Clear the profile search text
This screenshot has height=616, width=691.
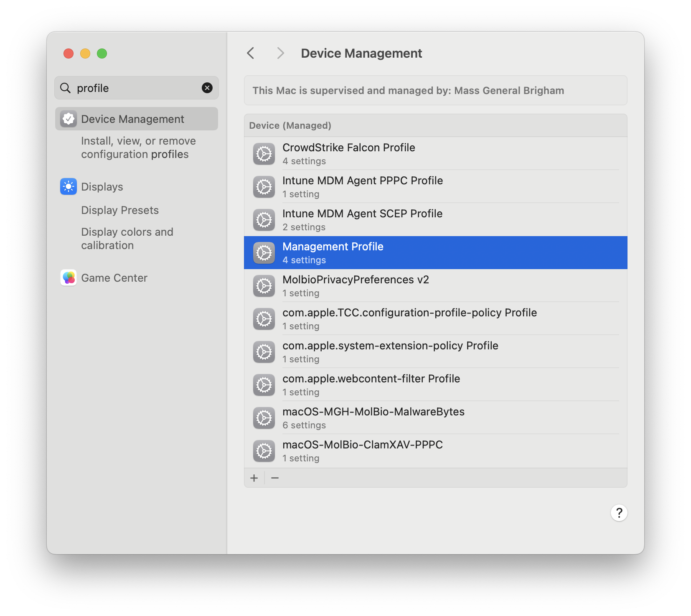207,88
